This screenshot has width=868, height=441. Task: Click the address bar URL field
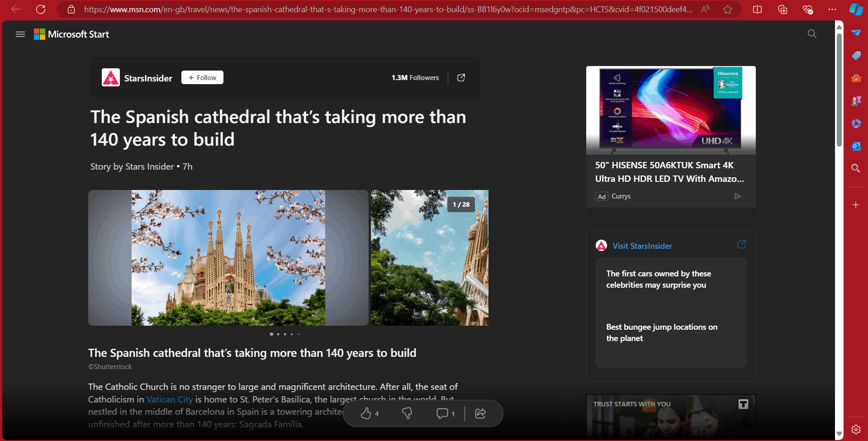(388, 9)
